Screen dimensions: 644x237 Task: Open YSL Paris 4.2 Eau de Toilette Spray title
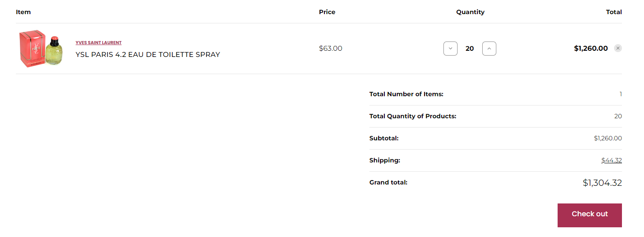[x=148, y=55]
